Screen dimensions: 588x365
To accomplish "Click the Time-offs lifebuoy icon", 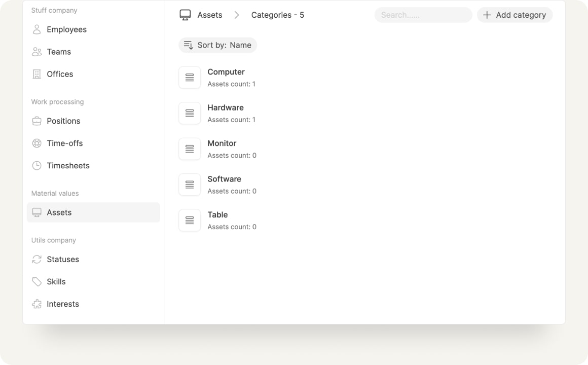I will 36,143.
